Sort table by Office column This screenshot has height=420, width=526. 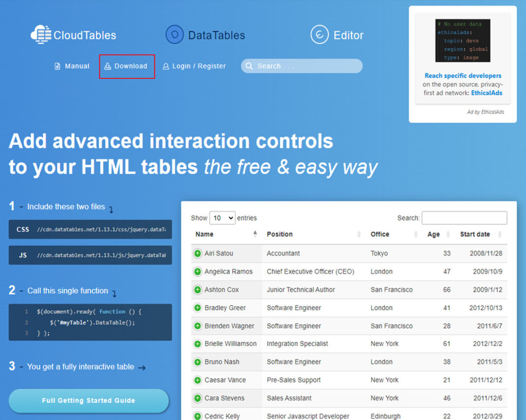(x=394, y=234)
